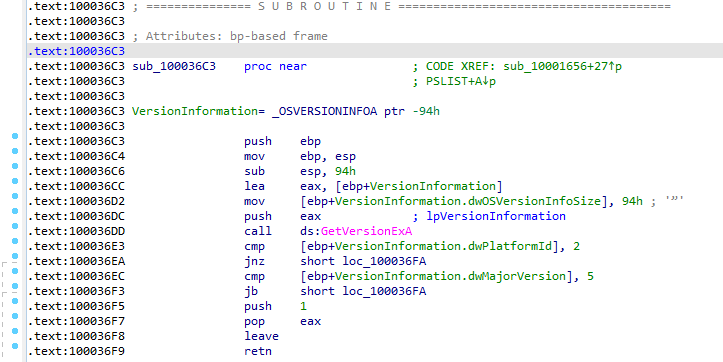The height and width of the screenshot is (362, 723).
Task: Click the address .text:100036EA
Action: click(76, 261)
